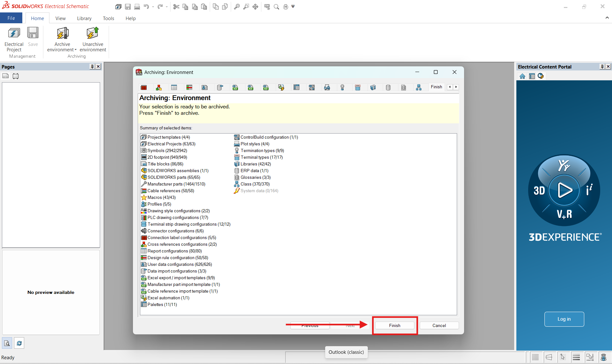Toggle snap to grid in status bar
This screenshot has height=364, width=612.
(x=563, y=357)
